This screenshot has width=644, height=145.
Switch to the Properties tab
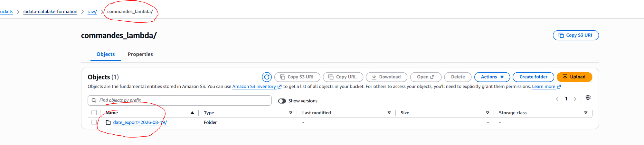[x=140, y=54]
